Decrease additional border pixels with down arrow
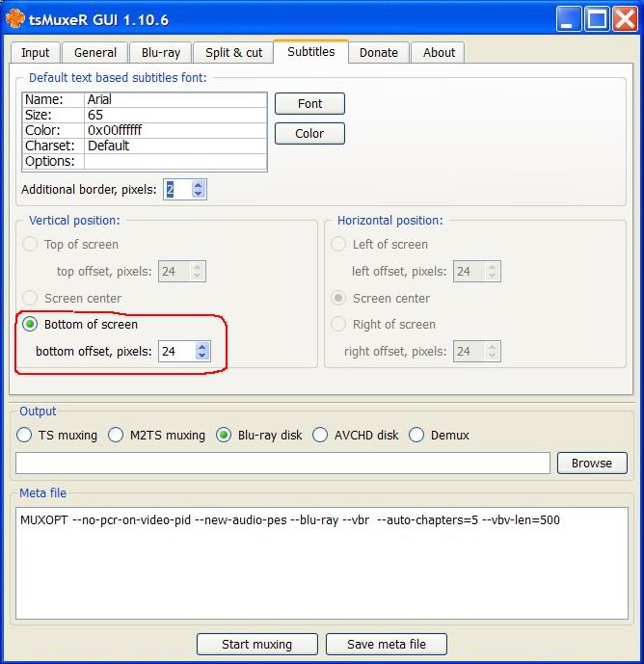This screenshot has height=664, width=644. [x=198, y=194]
